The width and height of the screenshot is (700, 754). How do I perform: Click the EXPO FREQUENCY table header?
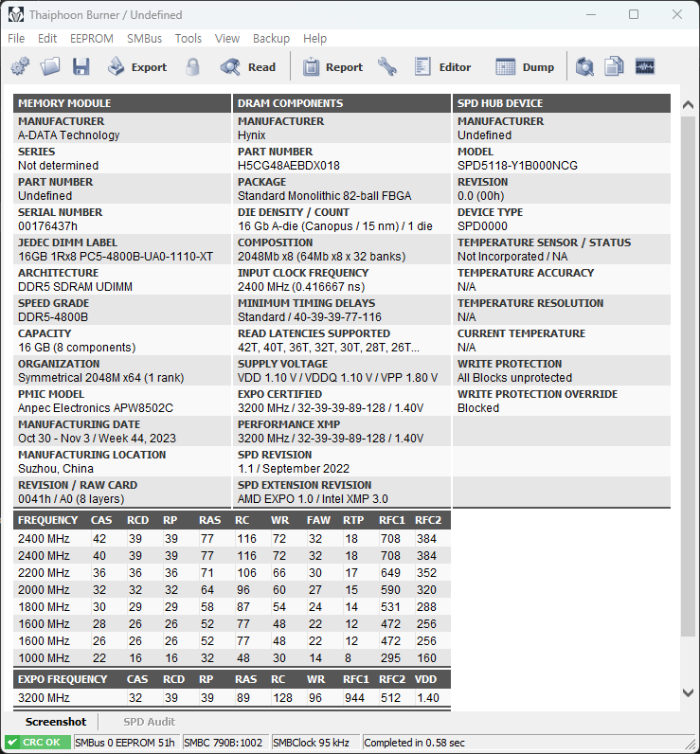[63, 679]
